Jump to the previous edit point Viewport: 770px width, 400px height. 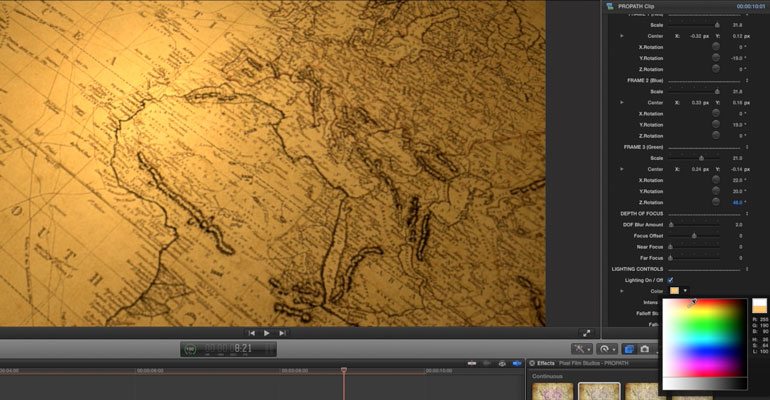pos(251,333)
